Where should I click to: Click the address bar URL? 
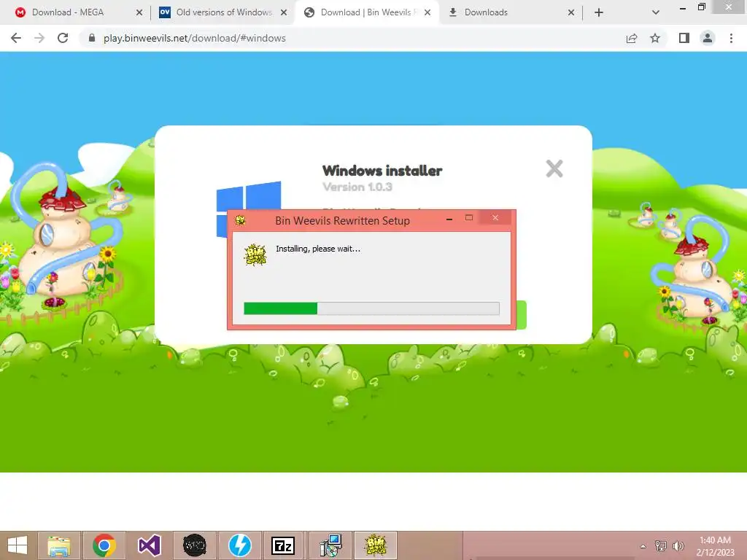[x=194, y=38]
